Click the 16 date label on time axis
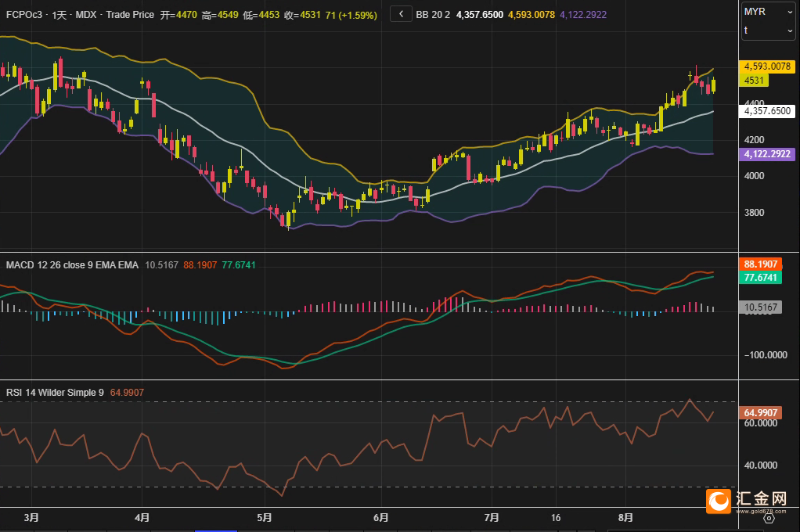The width and height of the screenshot is (800, 532). 556,518
